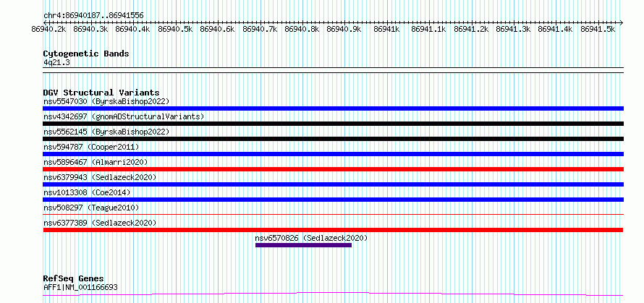Click the 86940.5k ruler tick label

[175, 29]
